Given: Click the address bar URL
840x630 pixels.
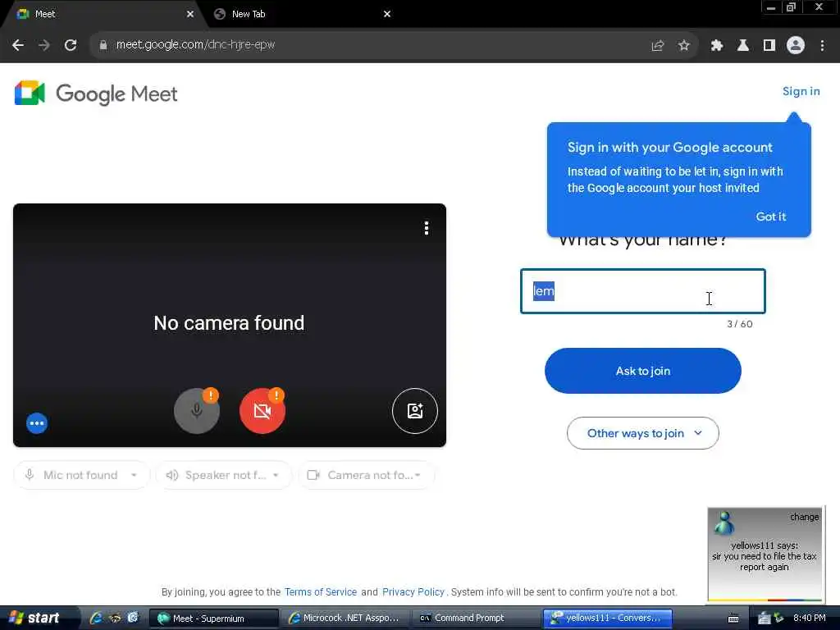Looking at the screenshot, I should click(x=195, y=45).
